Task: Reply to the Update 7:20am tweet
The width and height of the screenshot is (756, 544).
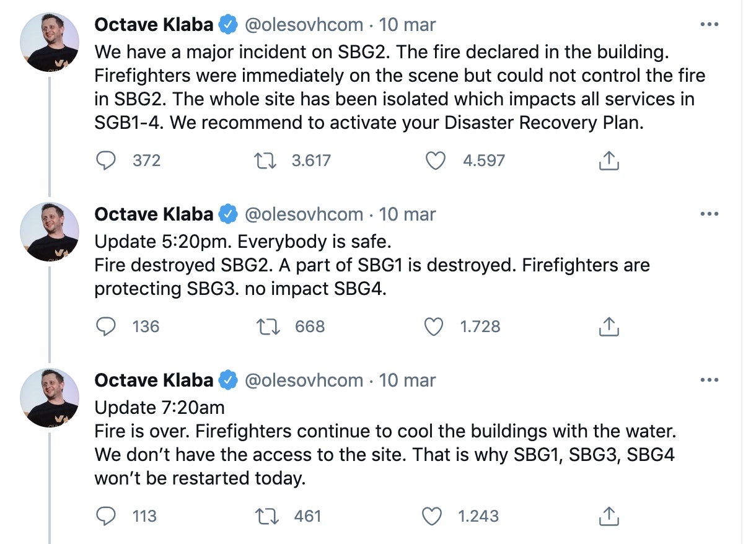Action: tap(107, 516)
